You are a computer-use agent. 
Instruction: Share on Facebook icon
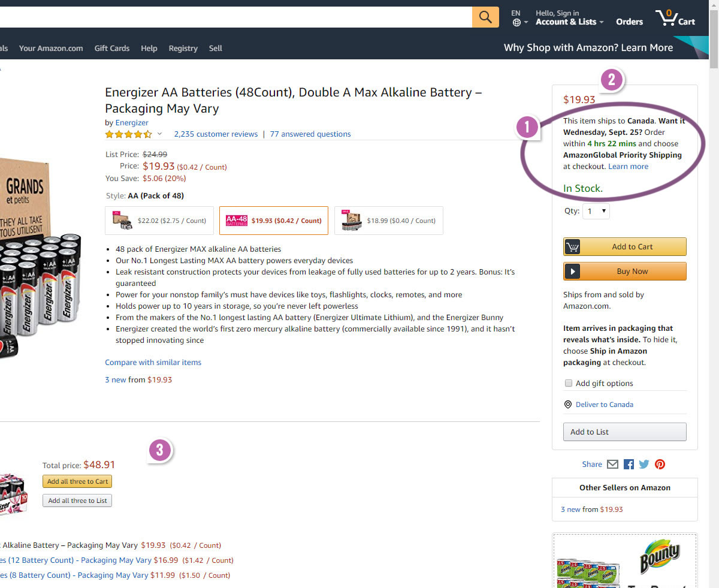(x=629, y=465)
